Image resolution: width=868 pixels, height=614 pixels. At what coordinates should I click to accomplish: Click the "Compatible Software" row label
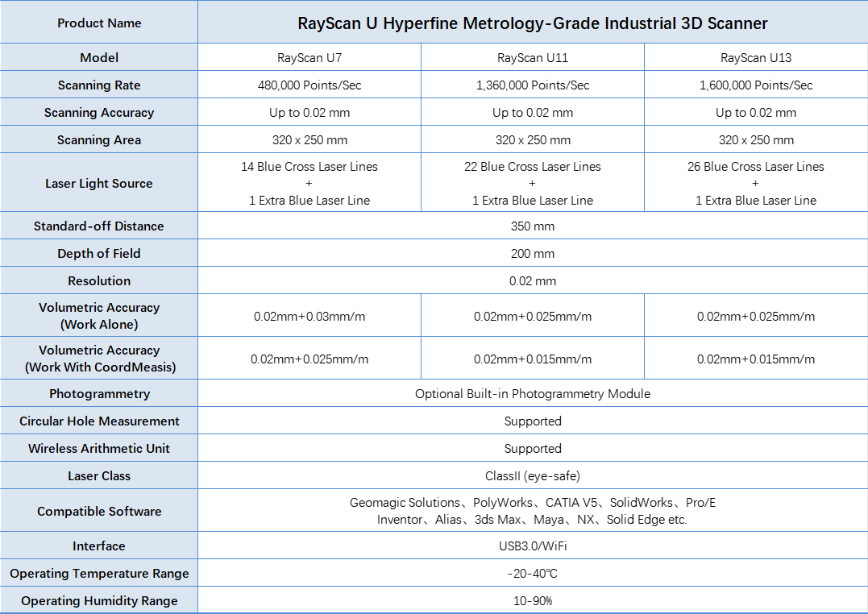[x=99, y=511]
